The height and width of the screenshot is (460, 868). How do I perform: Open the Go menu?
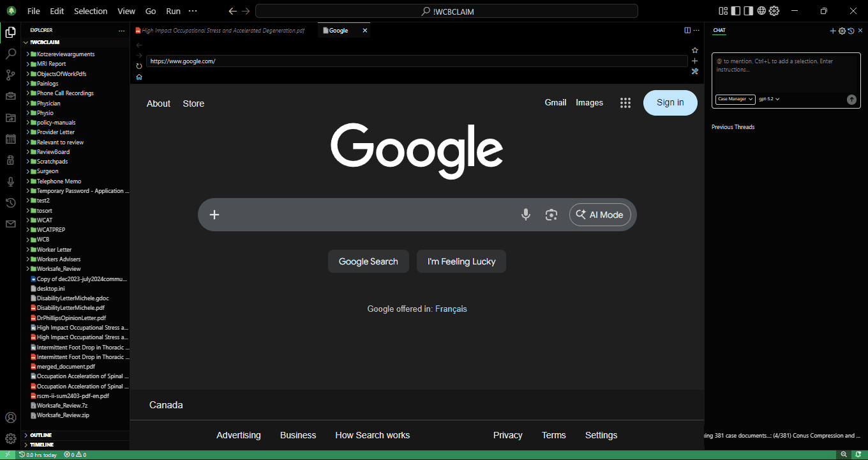pyautogui.click(x=151, y=11)
